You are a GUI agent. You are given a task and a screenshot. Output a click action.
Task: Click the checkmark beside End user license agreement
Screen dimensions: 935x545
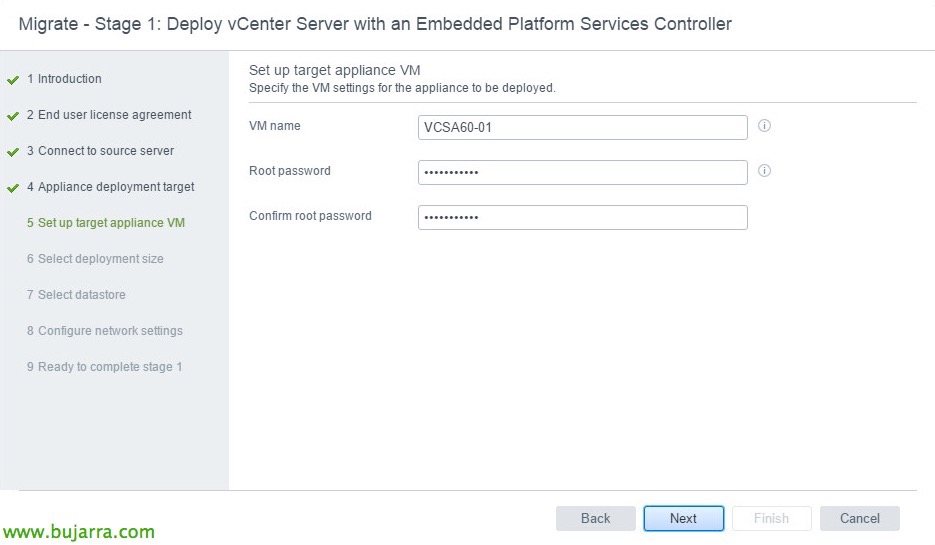(13, 116)
